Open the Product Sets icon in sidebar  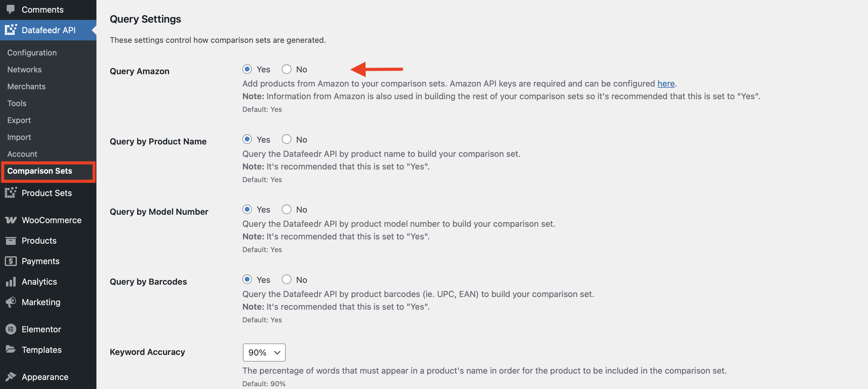pos(11,193)
